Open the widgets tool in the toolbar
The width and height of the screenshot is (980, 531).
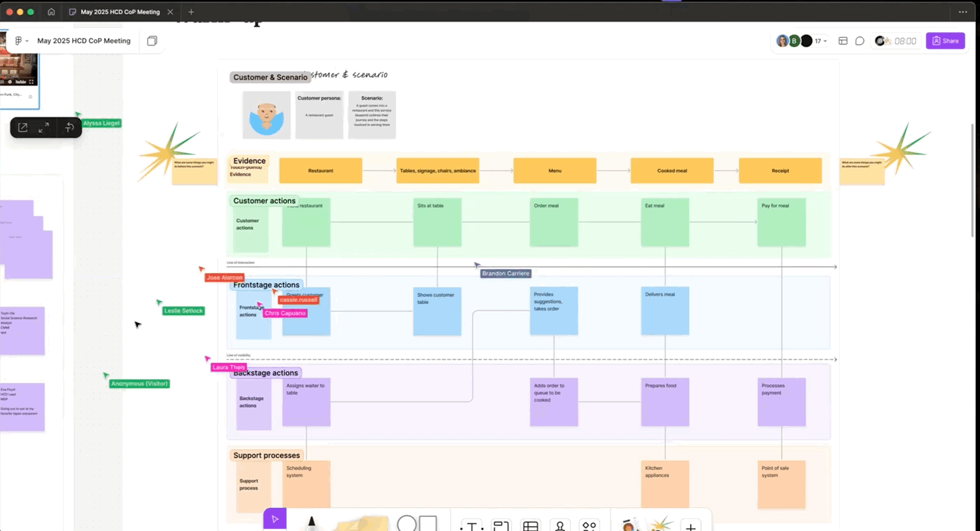click(589, 525)
